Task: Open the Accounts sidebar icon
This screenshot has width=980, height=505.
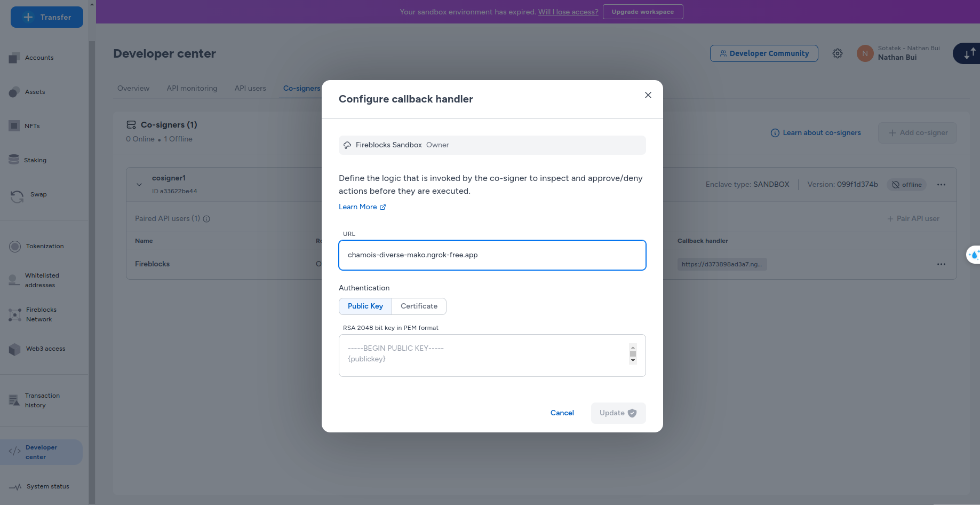Action: (14, 58)
